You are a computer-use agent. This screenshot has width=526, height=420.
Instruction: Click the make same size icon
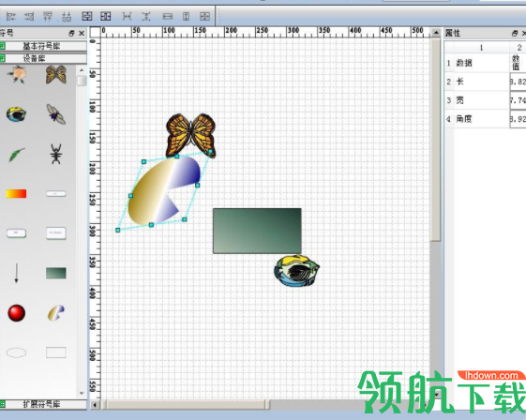point(204,16)
